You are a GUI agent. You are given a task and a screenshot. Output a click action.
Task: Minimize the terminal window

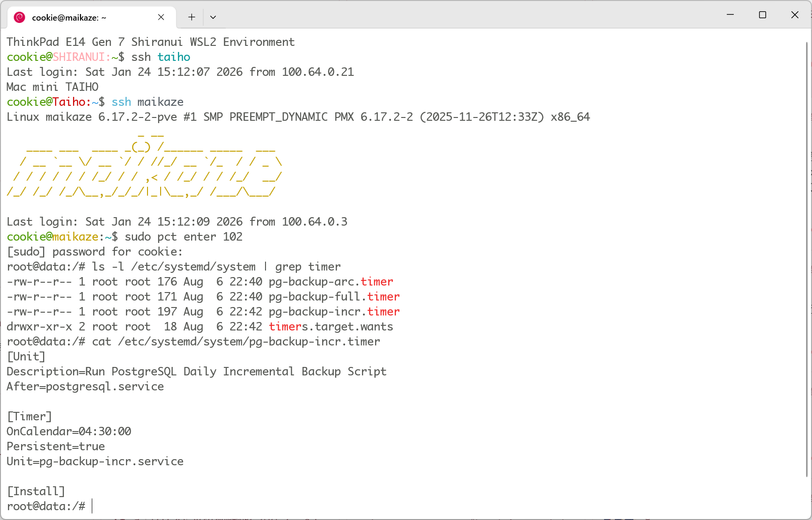click(730, 15)
